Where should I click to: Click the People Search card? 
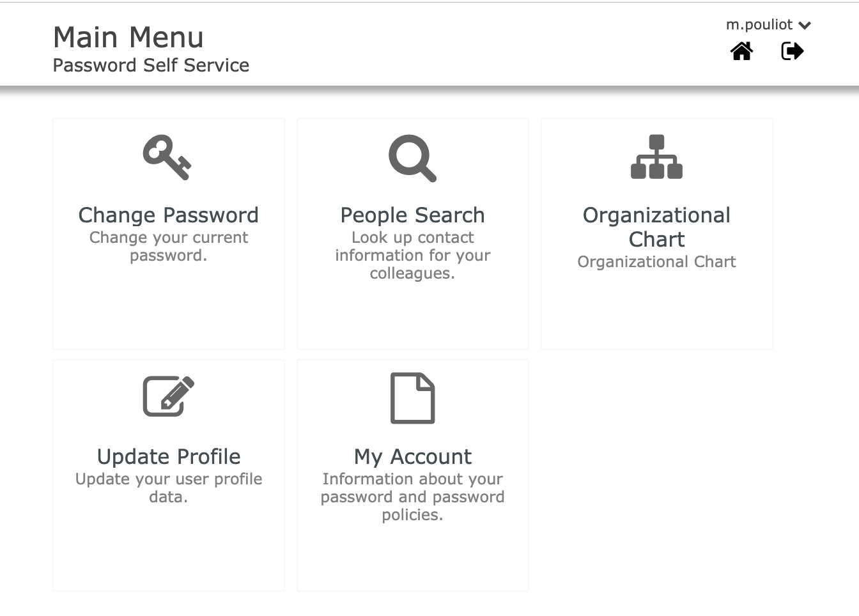pyautogui.click(x=412, y=233)
